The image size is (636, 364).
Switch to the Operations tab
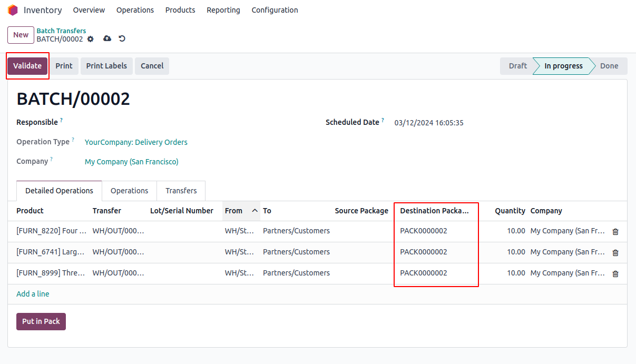pos(129,191)
